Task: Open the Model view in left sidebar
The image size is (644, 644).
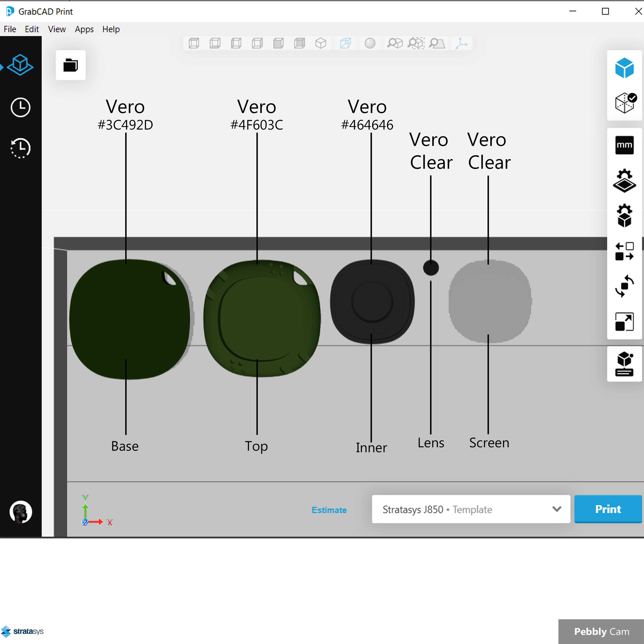Action: coord(20,65)
